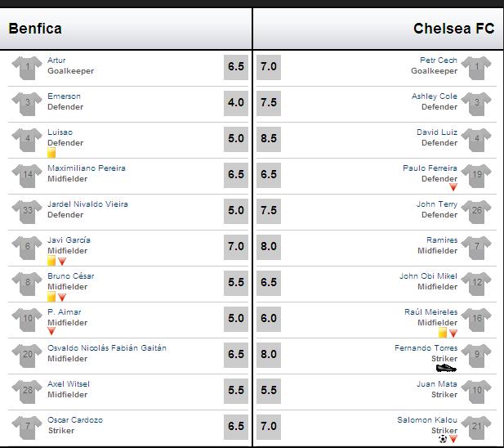Click P. Aimar's substituted-off arrow
The width and height of the screenshot is (504, 448).
point(51,331)
